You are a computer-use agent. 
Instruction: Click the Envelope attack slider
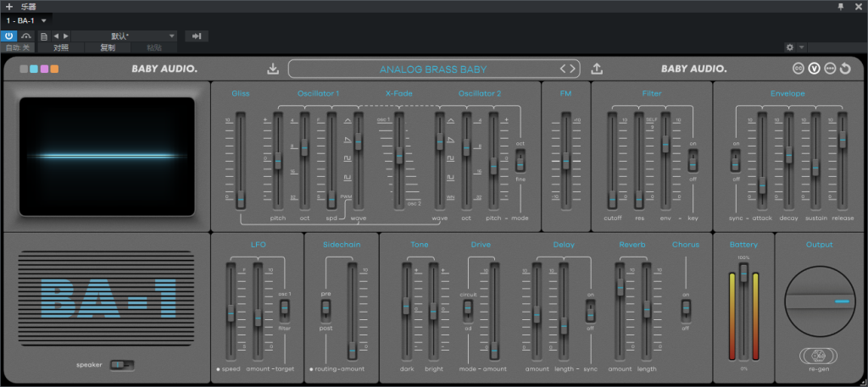(762, 160)
